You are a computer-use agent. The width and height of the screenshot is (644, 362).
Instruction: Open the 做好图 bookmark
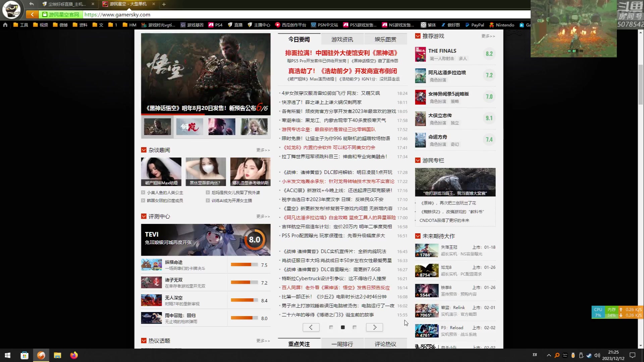pos(450,25)
